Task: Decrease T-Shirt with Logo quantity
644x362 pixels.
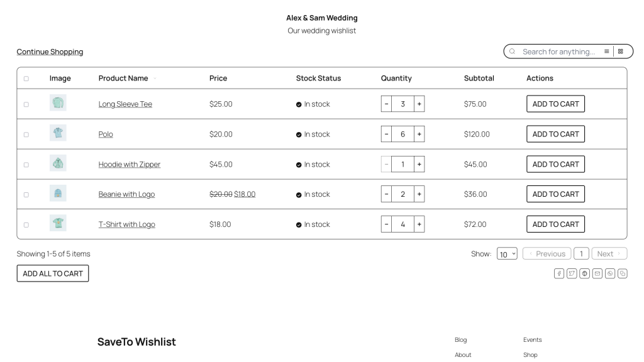Action: [x=386, y=224]
